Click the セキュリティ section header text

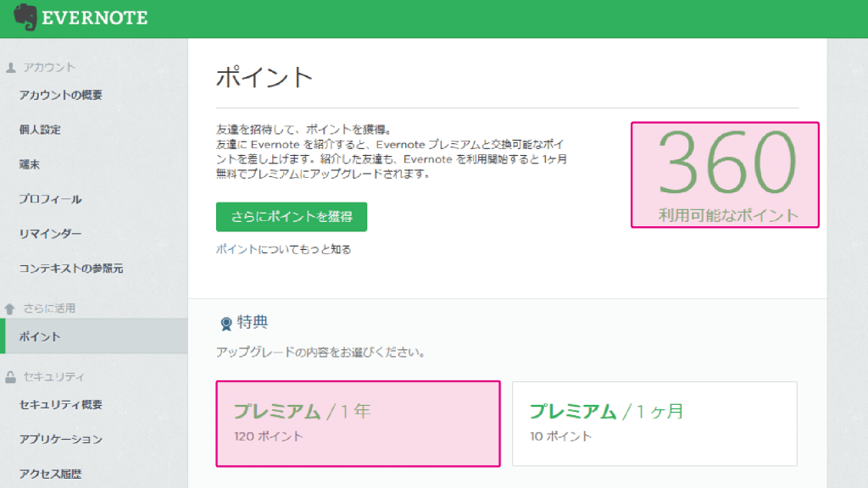click(x=53, y=377)
